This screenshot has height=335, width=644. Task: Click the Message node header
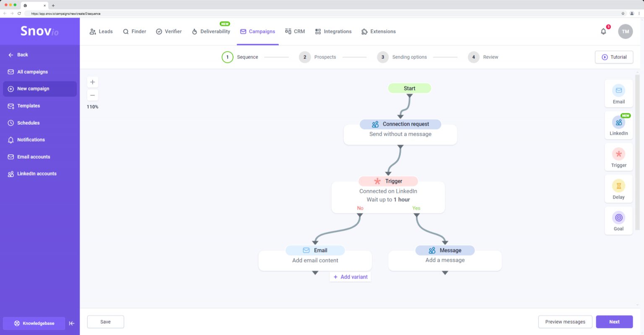point(445,251)
